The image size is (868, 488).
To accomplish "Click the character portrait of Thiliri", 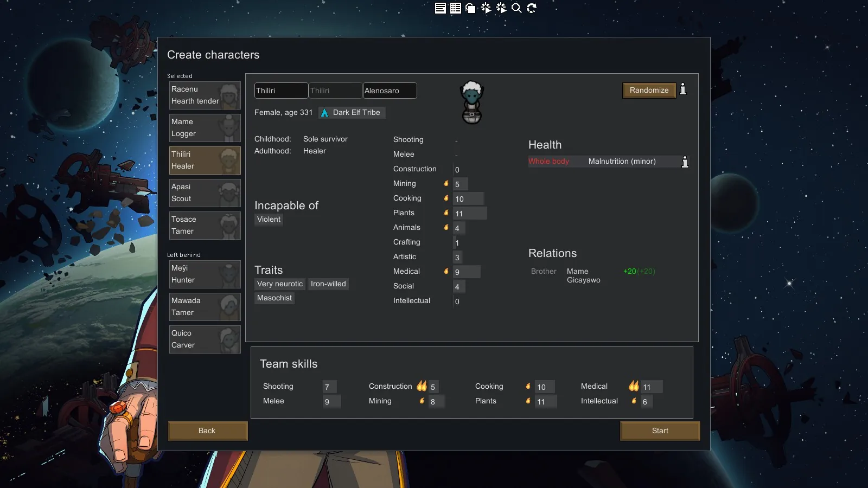I will (x=471, y=102).
